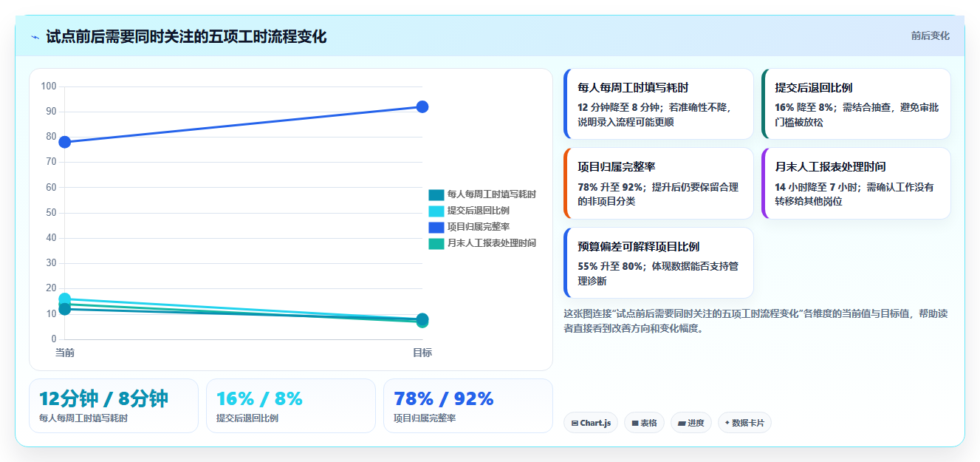Select the 78% / 92% stat card

pyautogui.click(x=468, y=406)
